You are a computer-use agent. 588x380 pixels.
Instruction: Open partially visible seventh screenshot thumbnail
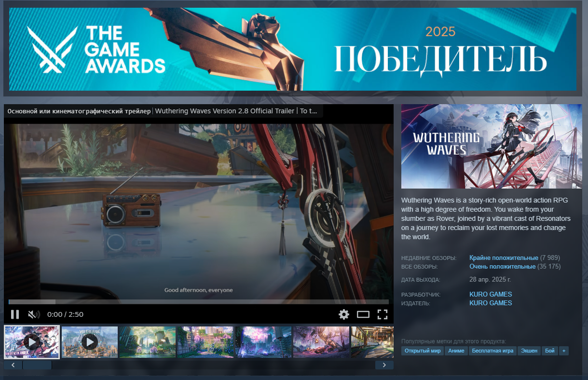click(372, 342)
